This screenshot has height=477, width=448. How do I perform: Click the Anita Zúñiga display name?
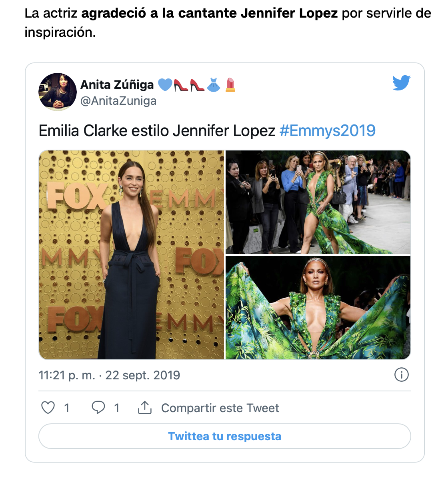point(117,85)
